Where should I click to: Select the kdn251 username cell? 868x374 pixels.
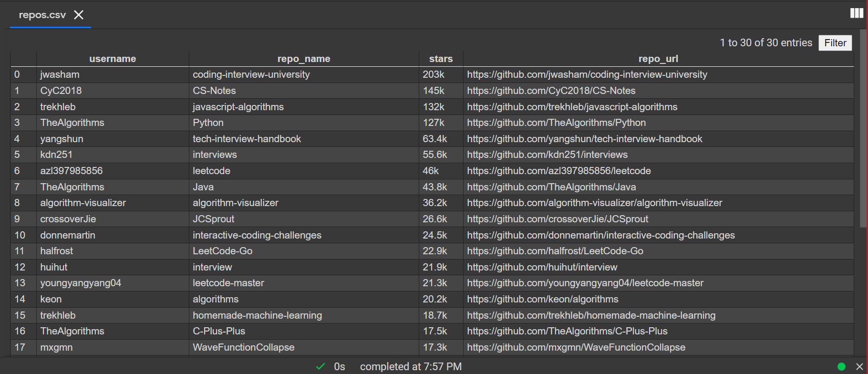(113, 155)
